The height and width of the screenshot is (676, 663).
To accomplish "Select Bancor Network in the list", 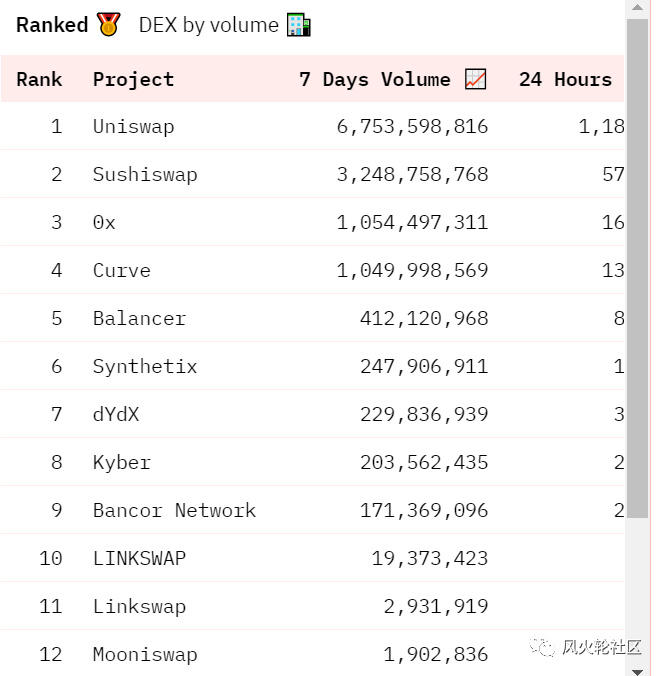I will pos(174,510).
